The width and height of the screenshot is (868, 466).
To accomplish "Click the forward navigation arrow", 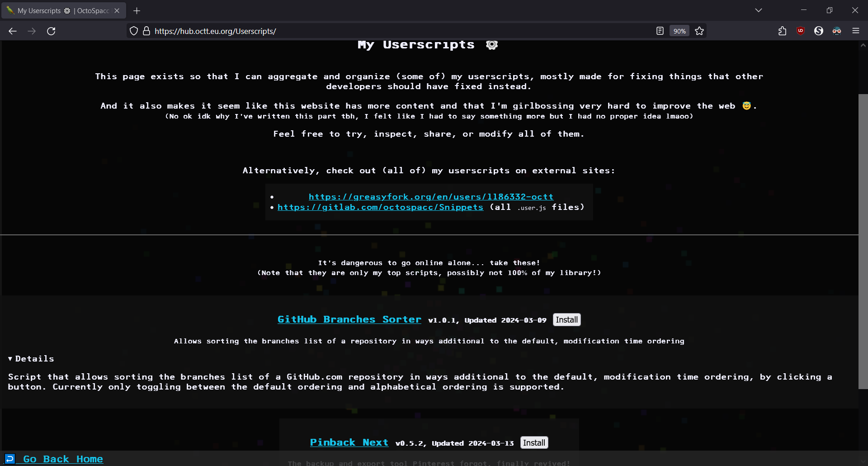I will (32, 31).
